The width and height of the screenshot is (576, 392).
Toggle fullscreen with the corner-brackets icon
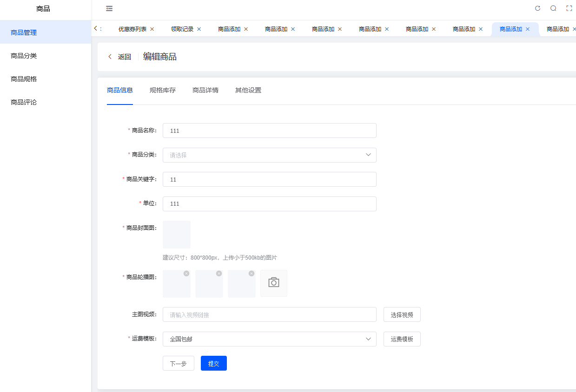[x=569, y=8]
